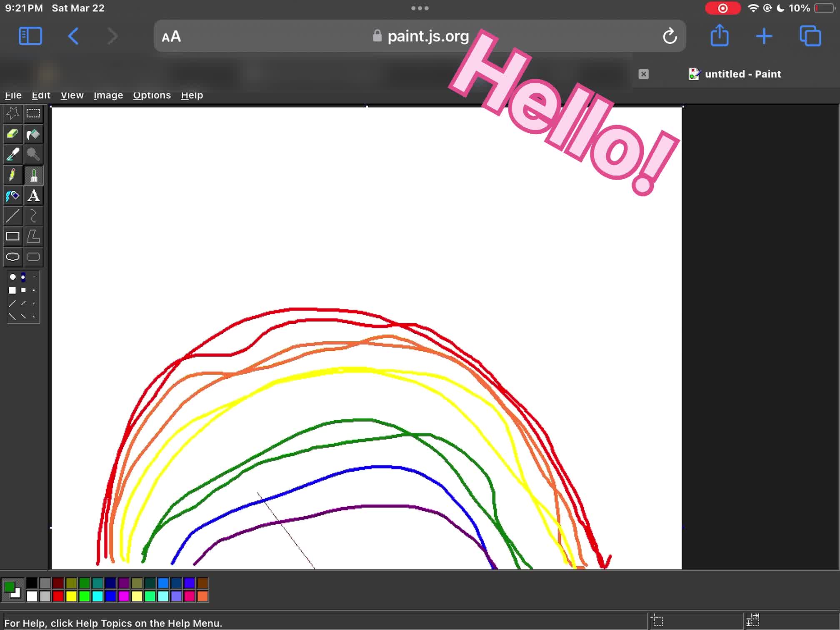This screenshot has height=630, width=840.
Task: Choose the medium square brush shape
Action: click(x=23, y=290)
